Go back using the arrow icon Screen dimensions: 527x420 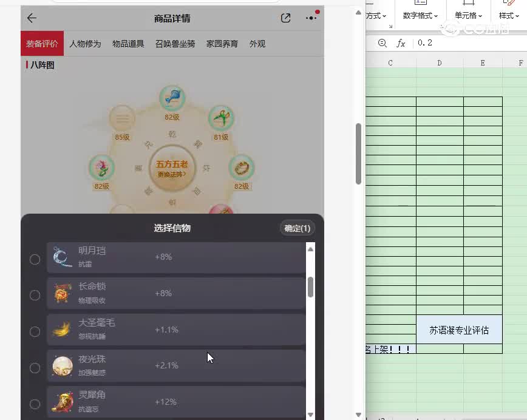pos(32,18)
